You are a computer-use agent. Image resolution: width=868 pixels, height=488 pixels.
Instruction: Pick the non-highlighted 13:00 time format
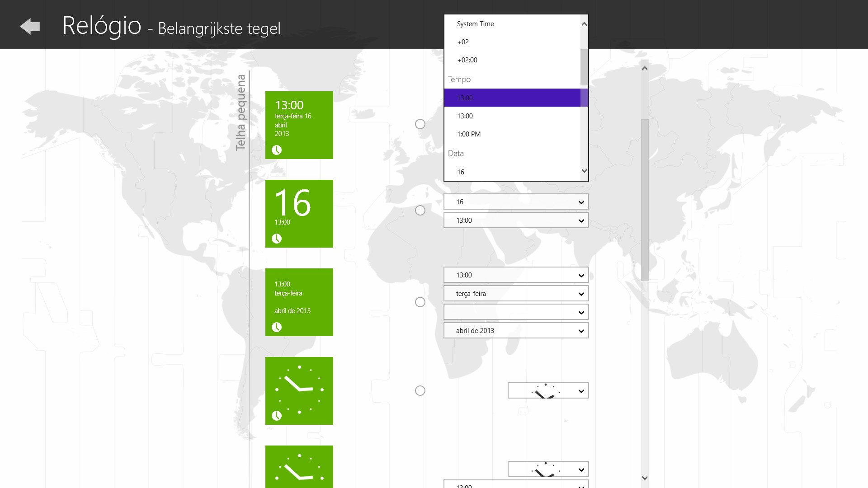point(512,116)
